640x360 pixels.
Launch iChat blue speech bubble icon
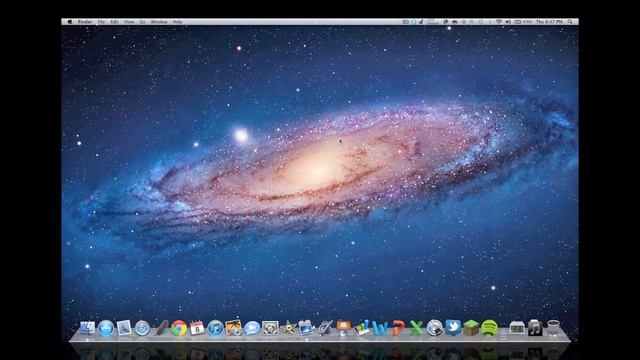click(x=252, y=328)
